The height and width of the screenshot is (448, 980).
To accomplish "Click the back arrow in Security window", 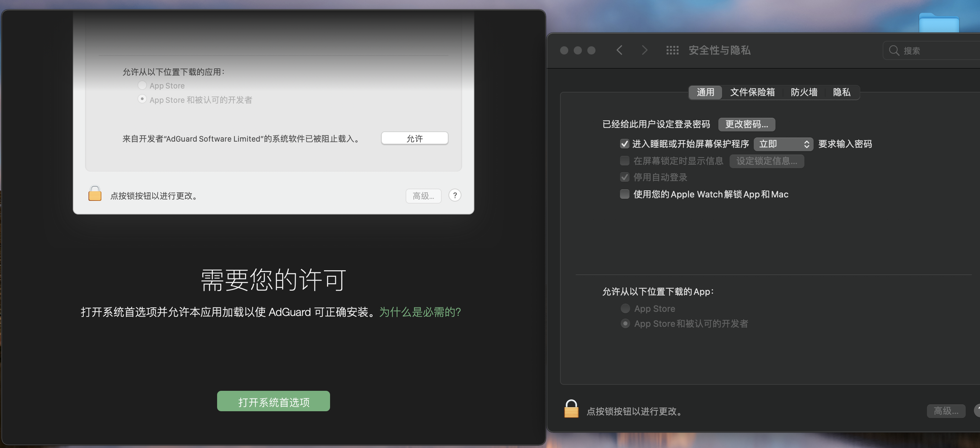I will [619, 50].
